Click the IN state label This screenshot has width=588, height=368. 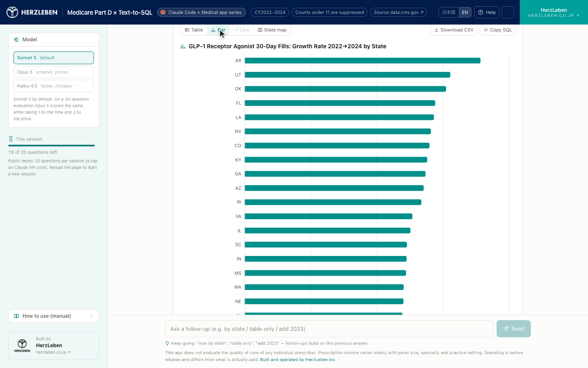[239, 259]
